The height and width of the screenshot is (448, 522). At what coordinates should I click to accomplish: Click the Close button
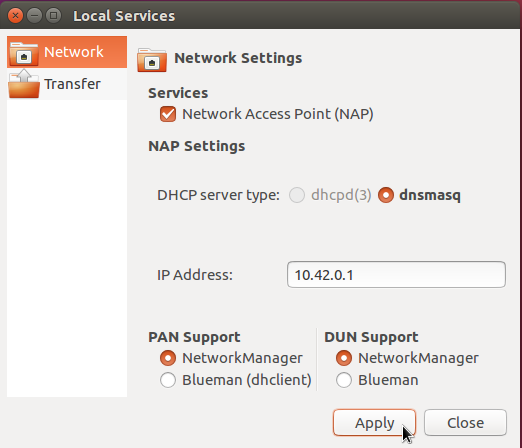[465, 423]
